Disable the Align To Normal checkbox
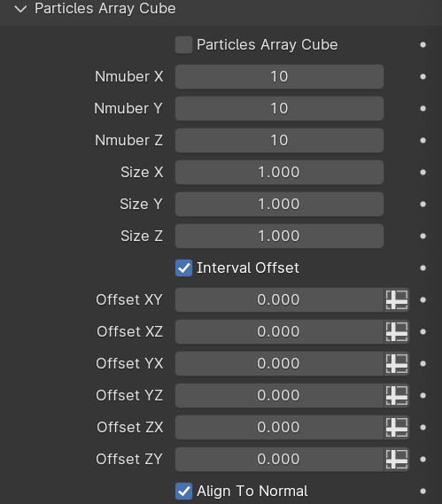The width and height of the screenshot is (442, 504). tap(183, 491)
